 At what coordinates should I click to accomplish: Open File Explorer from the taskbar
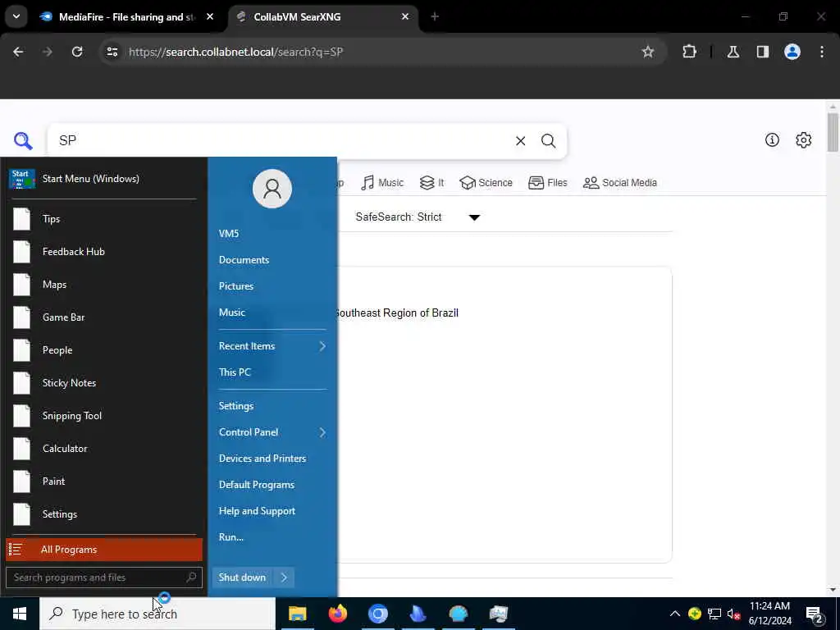pyautogui.click(x=297, y=614)
